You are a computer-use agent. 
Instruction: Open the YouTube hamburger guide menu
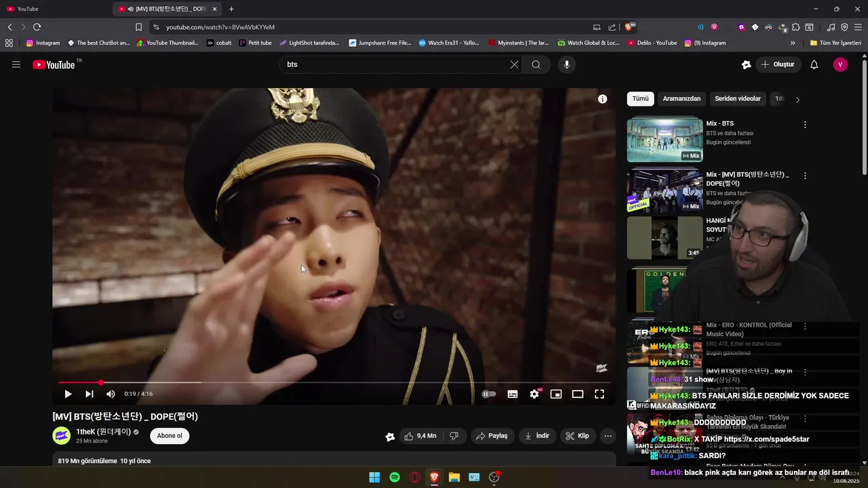click(16, 64)
